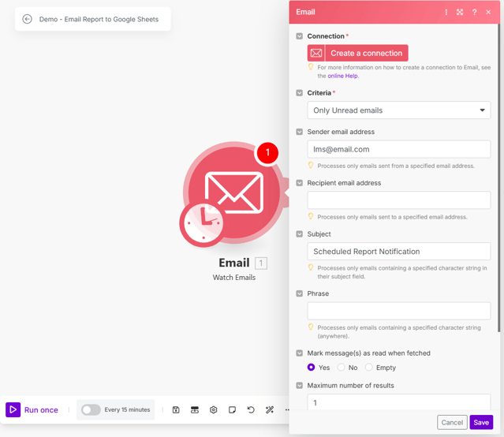504x437 pixels.
Task: Select No for mark as read
Action: tap(341, 368)
